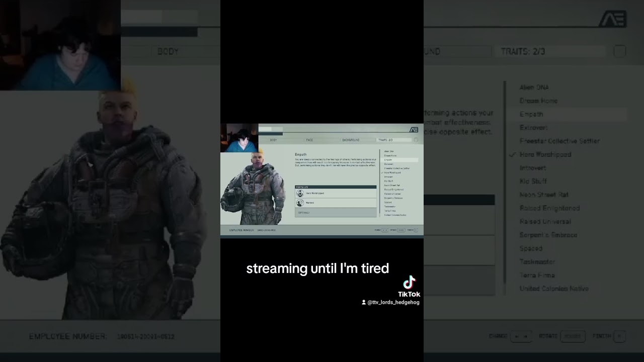Click the Empath trait heading text

(x=300, y=154)
